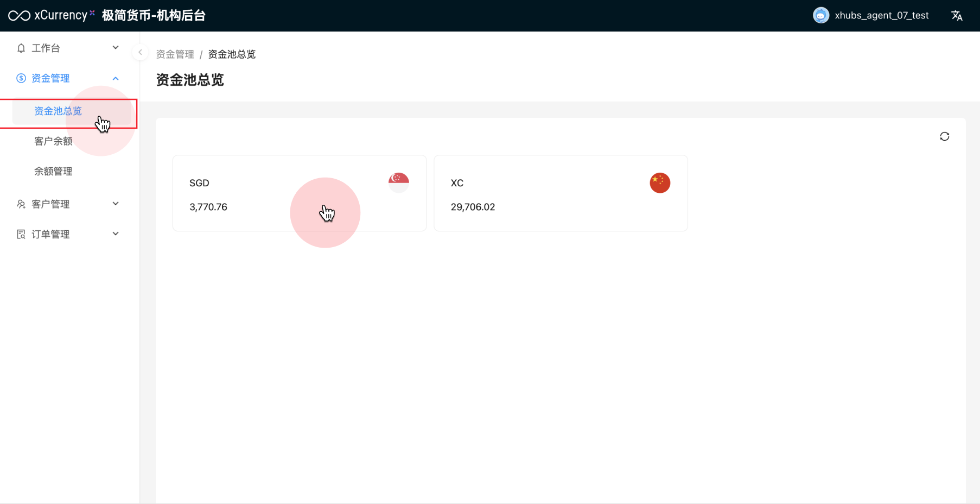Image resolution: width=980 pixels, height=504 pixels.
Task: Click the 资金池总览 breadcrumb item
Action: [x=232, y=54]
